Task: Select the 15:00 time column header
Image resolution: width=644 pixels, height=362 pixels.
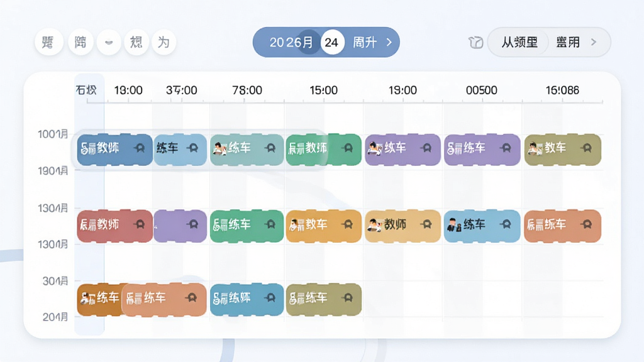Action: tap(324, 90)
